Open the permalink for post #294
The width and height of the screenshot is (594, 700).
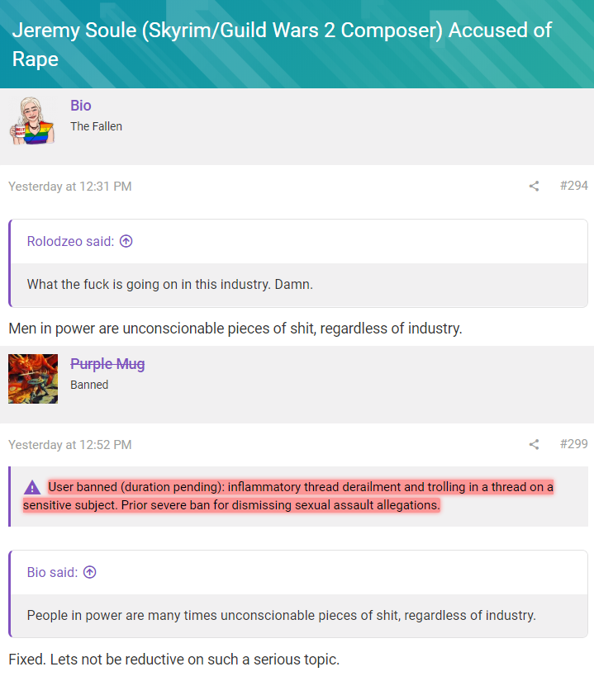point(573,186)
